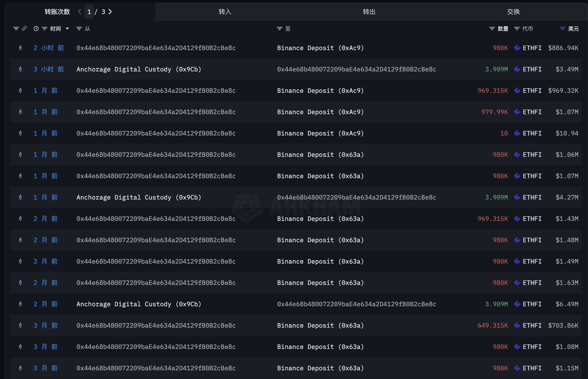The image size is (588, 379).
Task: Click the Ethereum icon on the 2 小时 前 row
Action: tap(20, 48)
